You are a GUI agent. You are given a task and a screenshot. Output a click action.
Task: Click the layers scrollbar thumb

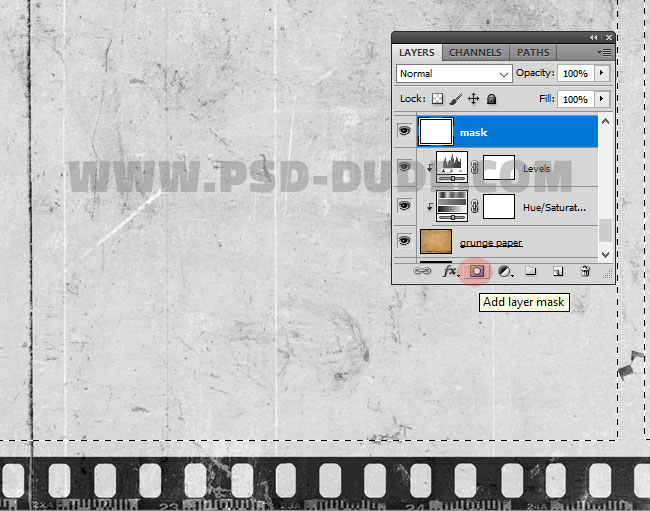605,230
